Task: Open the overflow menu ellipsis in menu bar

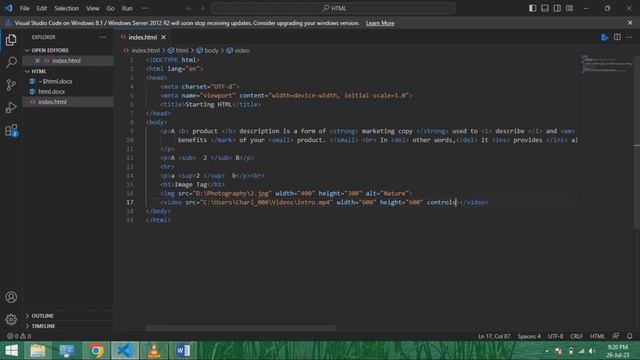Action: (145, 8)
